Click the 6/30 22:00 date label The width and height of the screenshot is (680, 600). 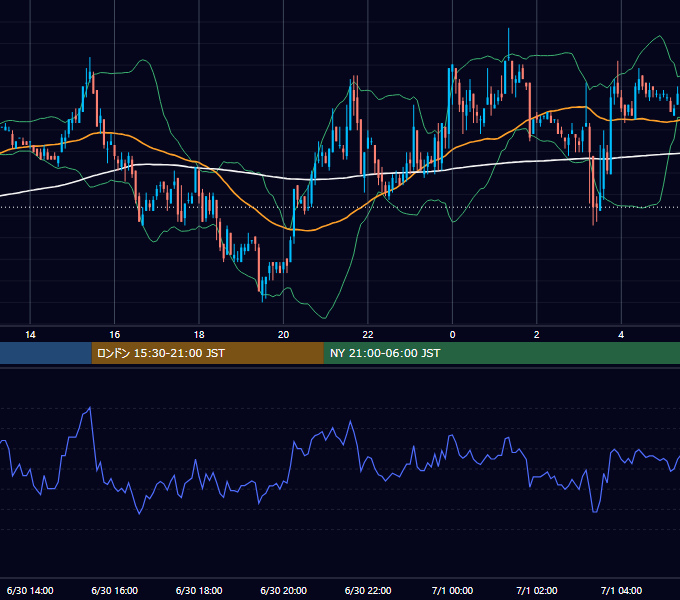click(368, 590)
